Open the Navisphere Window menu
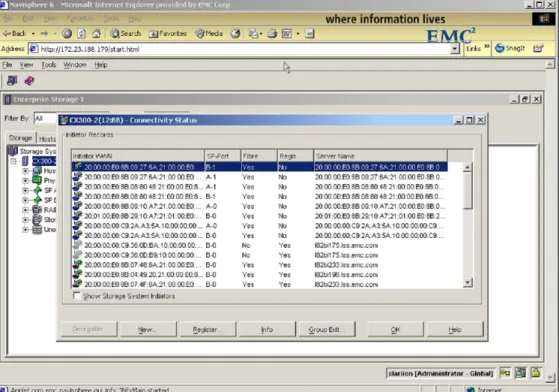The image size is (559, 392). (75, 65)
